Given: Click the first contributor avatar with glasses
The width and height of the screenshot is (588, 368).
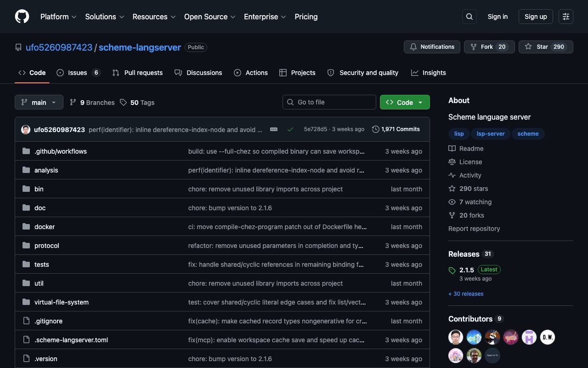Looking at the screenshot, I should coord(456,337).
